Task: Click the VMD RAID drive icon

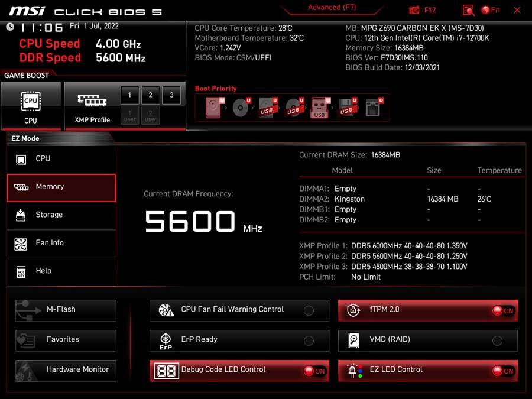Action: (x=353, y=340)
